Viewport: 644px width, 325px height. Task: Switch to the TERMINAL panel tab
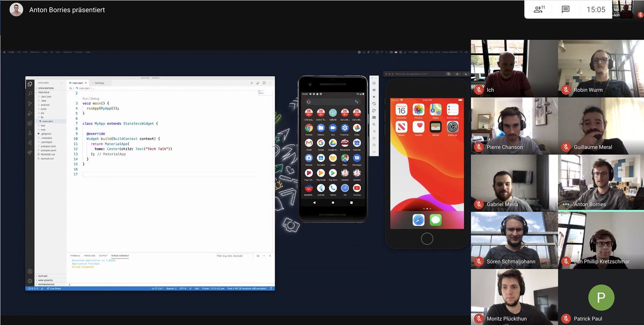click(x=75, y=256)
